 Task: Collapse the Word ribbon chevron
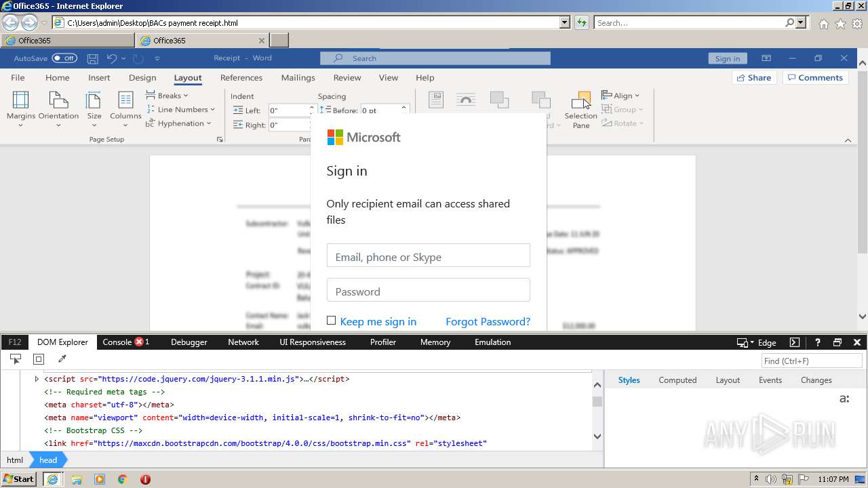tap(848, 140)
